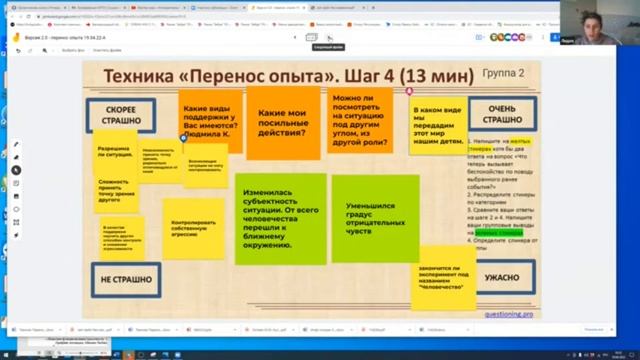The height and width of the screenshot is (360, 640).
Task: Open the Windows Start button
Action: click(5, 355)
